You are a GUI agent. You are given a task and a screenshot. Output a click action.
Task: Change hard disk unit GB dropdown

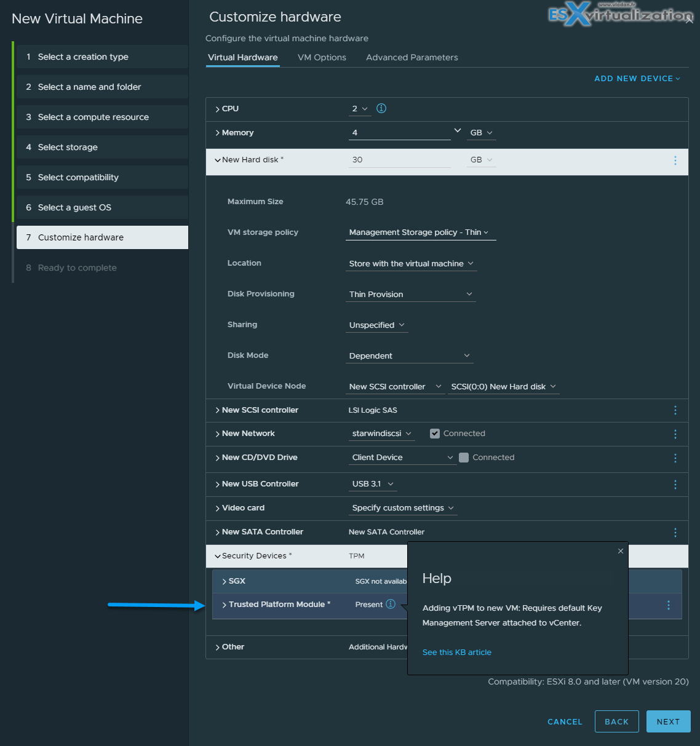pos(482,160)
